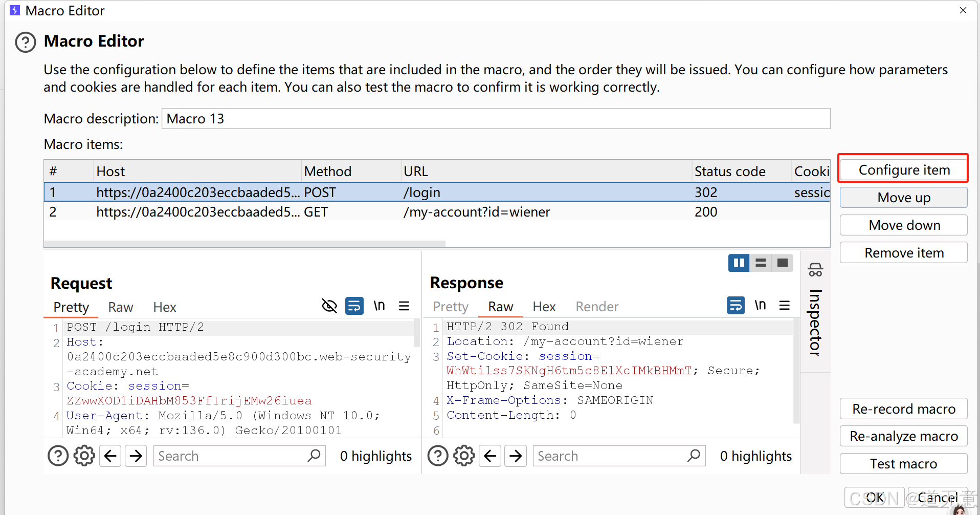Toggle non-printable characters visibility in Request
The width and height of the screenshot is (980, 515).
pyautogui.click(x=329, y=306)
